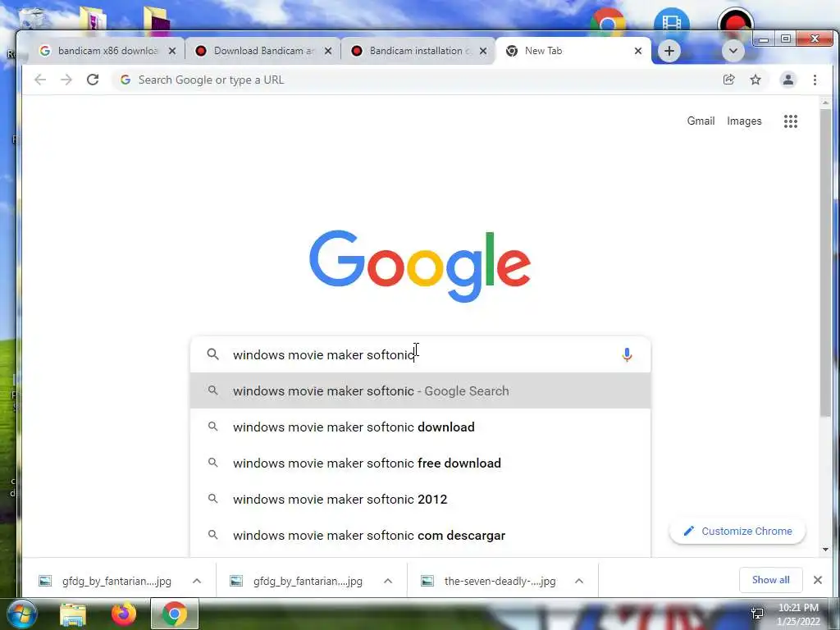This screenshot has height=630, width=840.
Task: Close the downloads bar
Action: pos(818,580)
